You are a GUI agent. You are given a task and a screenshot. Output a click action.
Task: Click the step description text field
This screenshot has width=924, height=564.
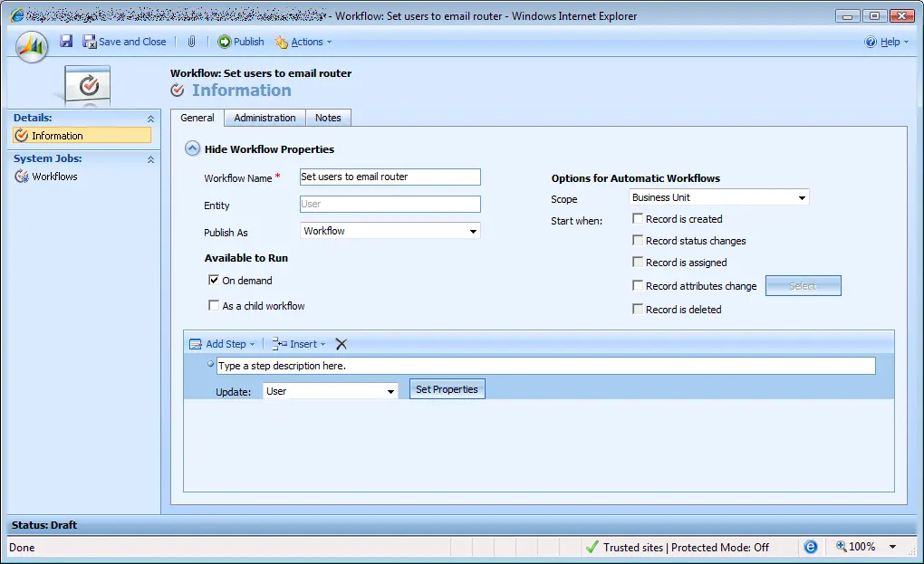(545, 366)
